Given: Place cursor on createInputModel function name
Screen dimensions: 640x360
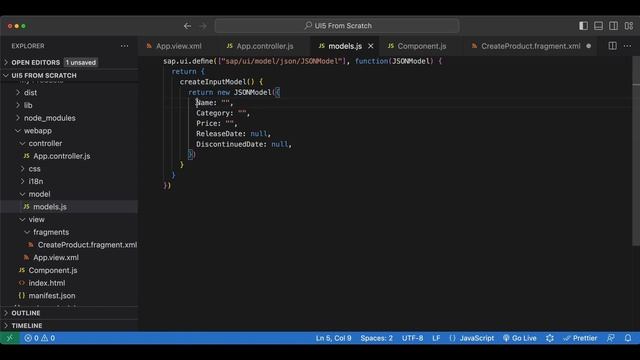Looking at the screenshot, I should [213, 82].
